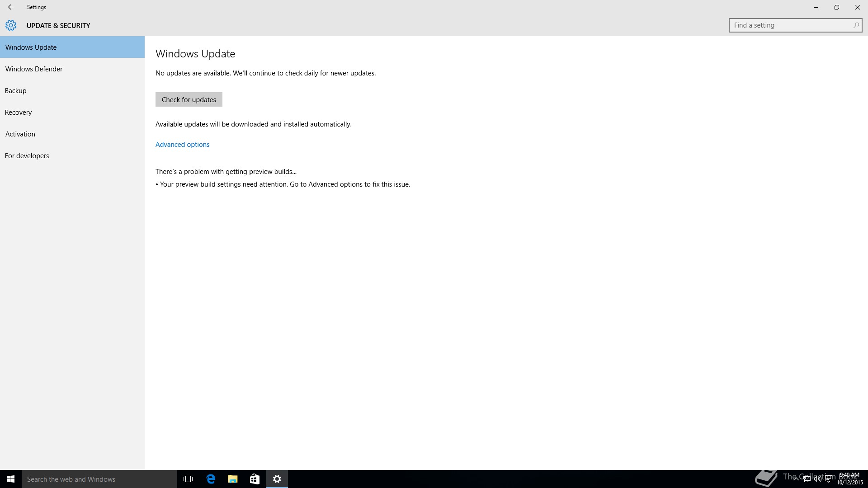Click the preview build settings warning text
Viewport: 868px width, 488px height.
tap(283, 184)
